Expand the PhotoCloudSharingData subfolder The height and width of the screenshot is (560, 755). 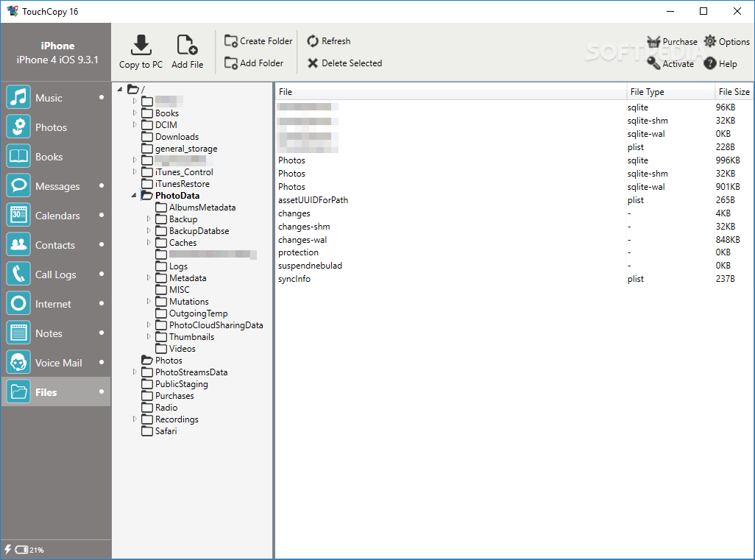(x=149, y=325)
